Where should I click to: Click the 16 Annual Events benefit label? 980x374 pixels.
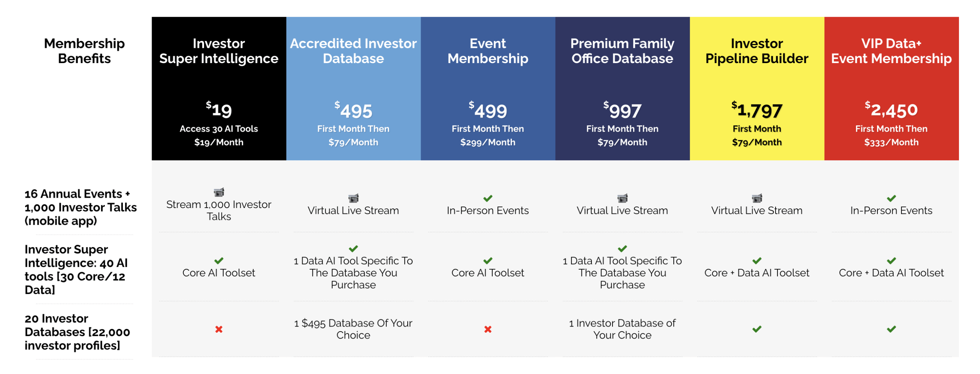coord(80,207)
